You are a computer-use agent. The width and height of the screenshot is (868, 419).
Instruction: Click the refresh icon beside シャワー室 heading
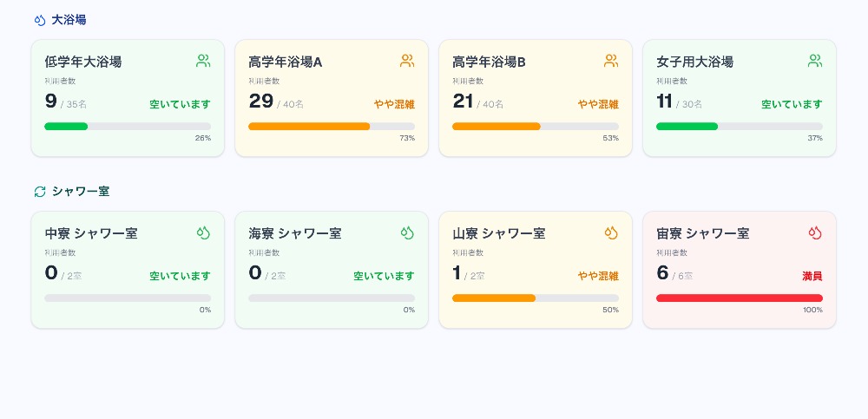coord(40,192)
